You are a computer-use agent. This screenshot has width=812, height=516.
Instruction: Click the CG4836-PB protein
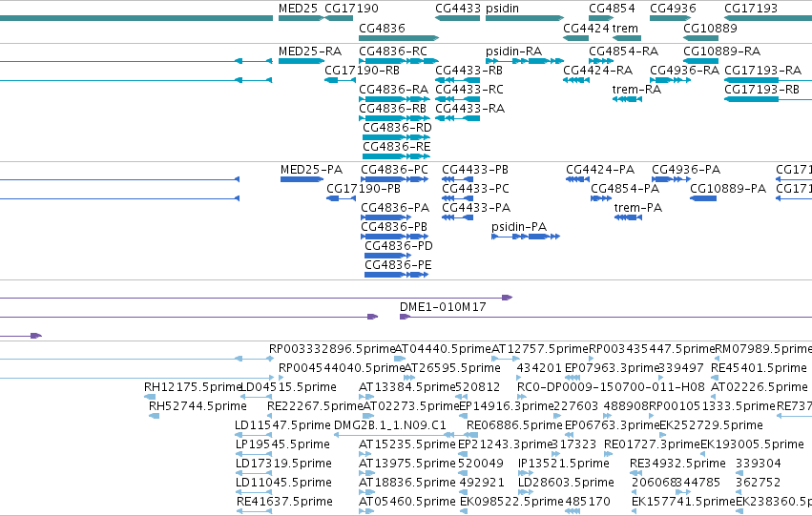[395, 237]
